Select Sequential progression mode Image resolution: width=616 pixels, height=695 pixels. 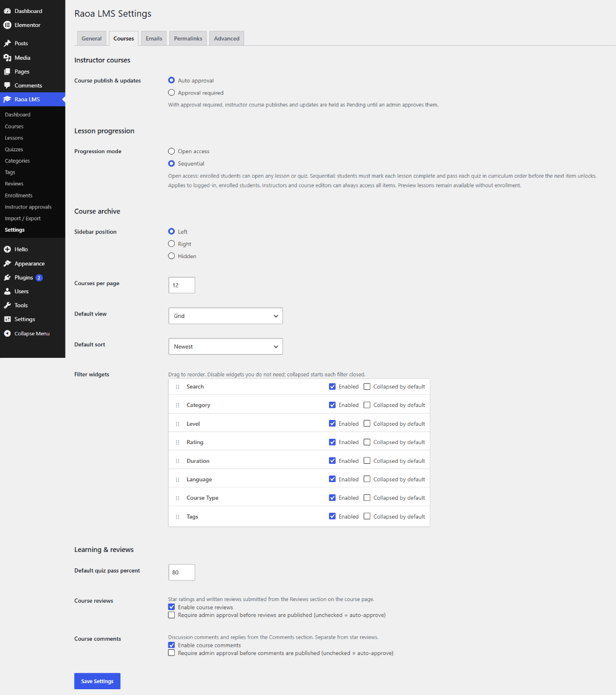point(171,163)
